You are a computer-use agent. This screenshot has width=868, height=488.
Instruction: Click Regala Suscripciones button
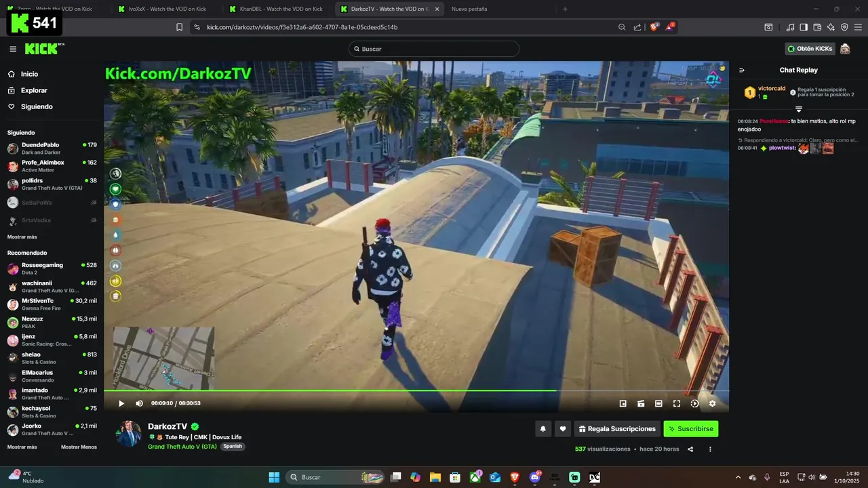click(617, 428)
